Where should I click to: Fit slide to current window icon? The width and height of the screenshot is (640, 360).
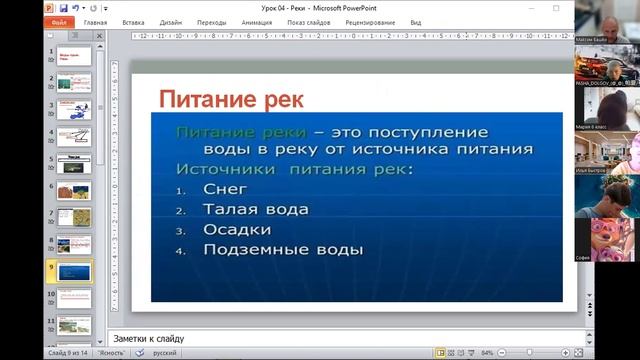coord(579,353)
